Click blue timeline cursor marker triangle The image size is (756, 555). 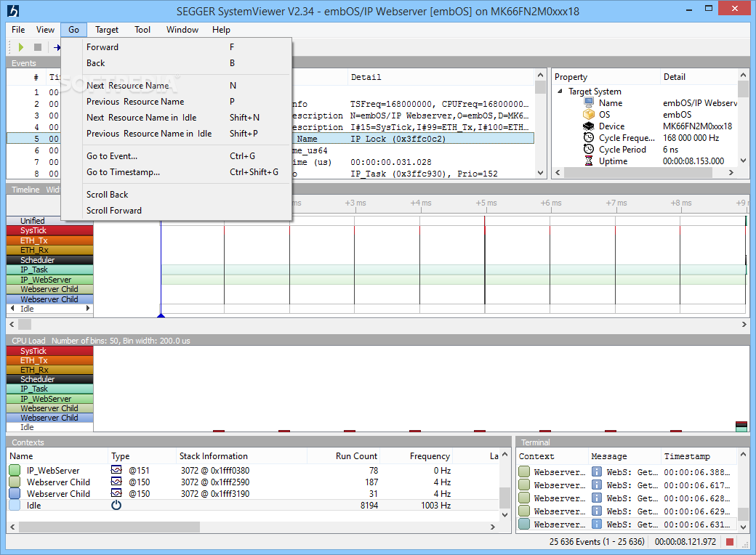point(161,315)
